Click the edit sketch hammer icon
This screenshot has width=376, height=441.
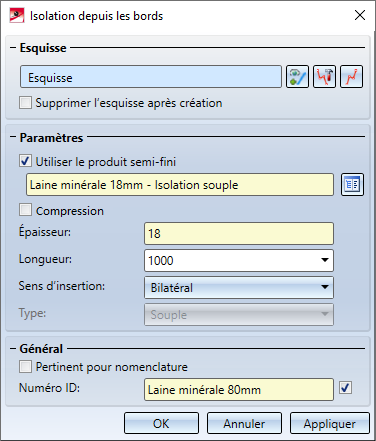click(324, 77)
